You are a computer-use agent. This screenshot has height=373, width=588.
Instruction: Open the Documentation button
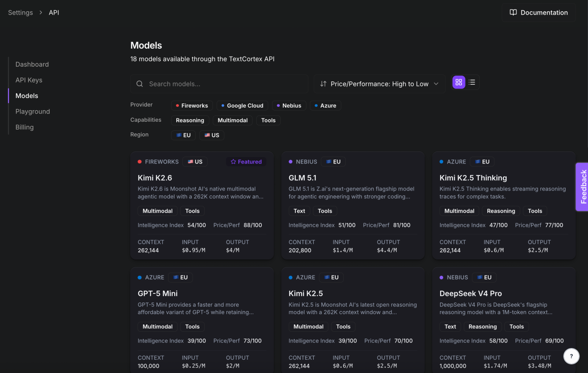[x=539, y=12]
